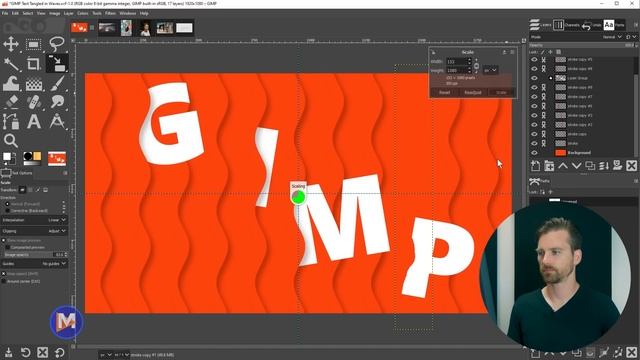Toggle the chain link between width and height

[476, 66]
